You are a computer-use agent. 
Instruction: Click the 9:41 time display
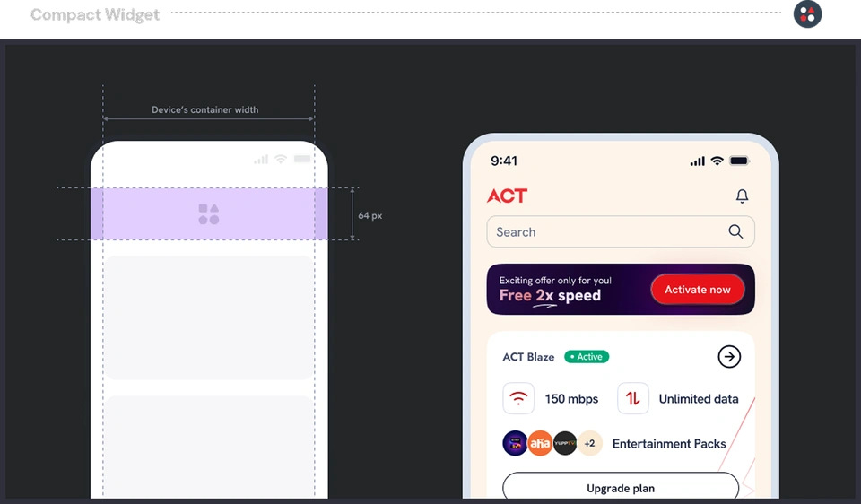[504, 161]
